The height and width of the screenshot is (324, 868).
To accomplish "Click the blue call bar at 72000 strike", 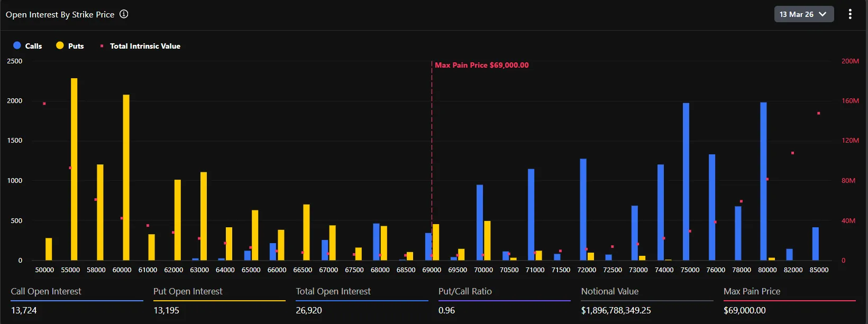I will pos(583,209).
